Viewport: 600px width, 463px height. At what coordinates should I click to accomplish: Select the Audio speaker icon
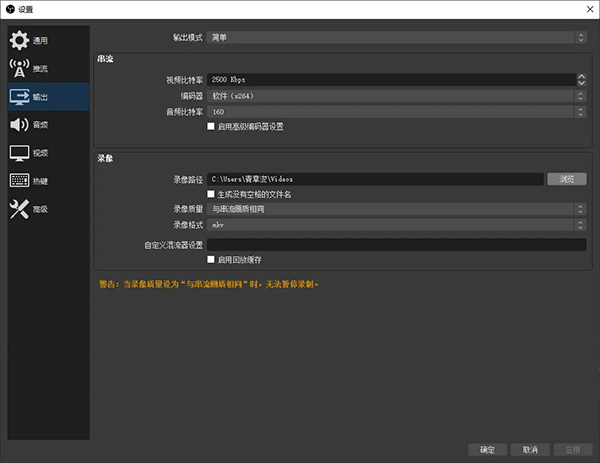(x=20, y=125)
